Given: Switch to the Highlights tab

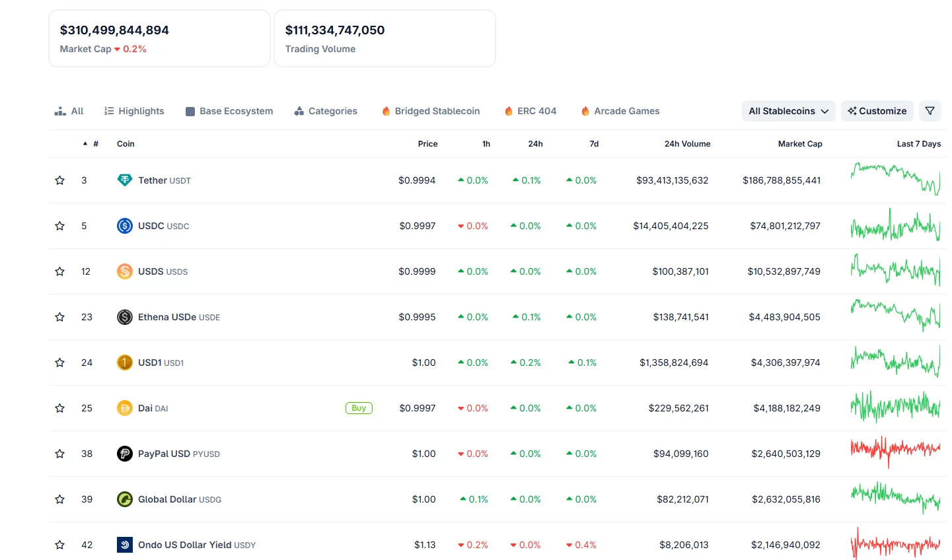Looking at the screenshot, I should (134, 111).
